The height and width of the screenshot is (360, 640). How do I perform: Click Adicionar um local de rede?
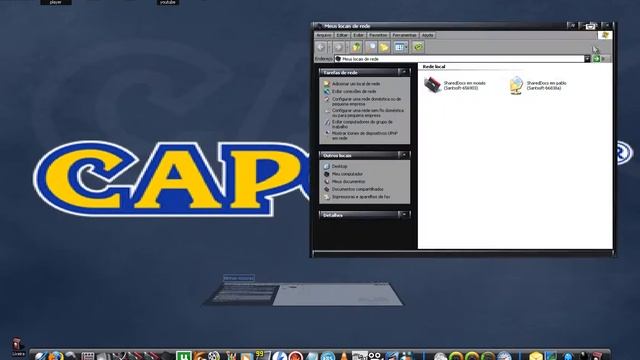pos(356,84)
